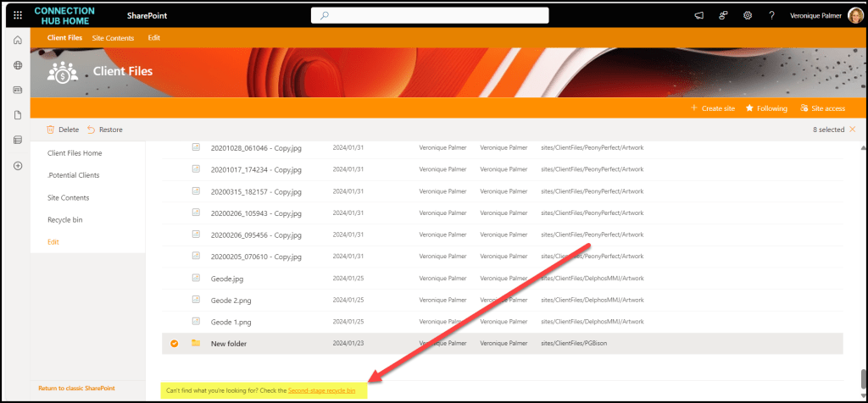Toggle the Following star for the site
This screenshot has width=868, height=403.
[766, 108]
